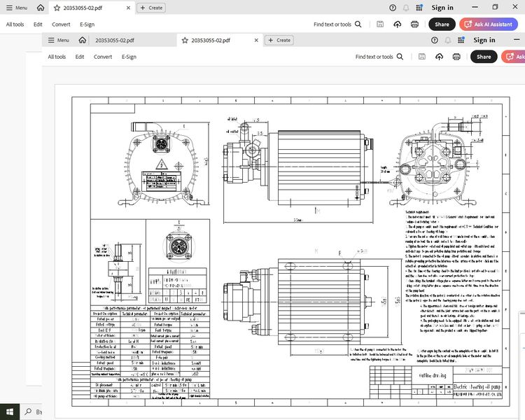Viewport: 525px width, 420px height.
Task: Open the Windows Start menu
Action: tap(9, 411)
